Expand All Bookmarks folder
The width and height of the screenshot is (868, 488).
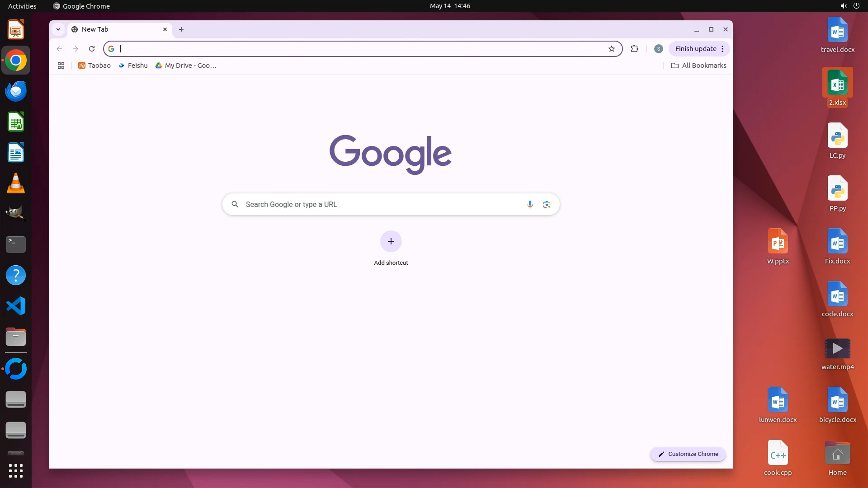coord(699,66)
